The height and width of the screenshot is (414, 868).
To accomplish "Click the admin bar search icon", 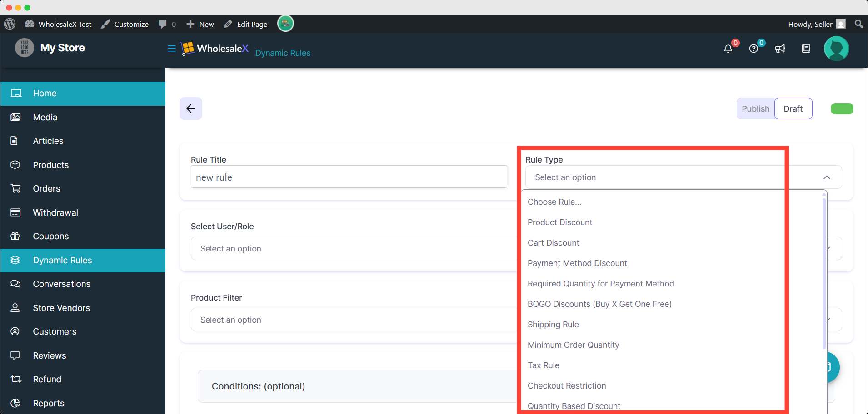I will coord(858,24).
